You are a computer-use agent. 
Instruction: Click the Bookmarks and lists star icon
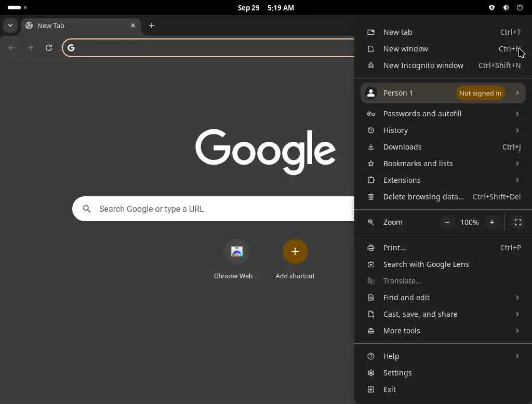pos(371,164)
